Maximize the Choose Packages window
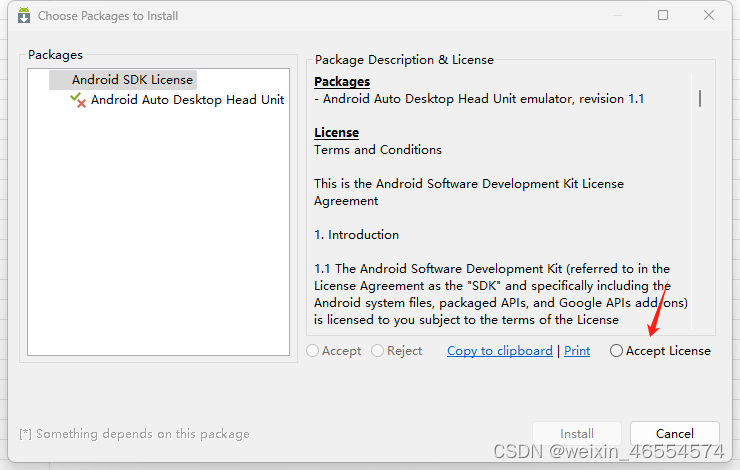 click(x=663, y=15)
